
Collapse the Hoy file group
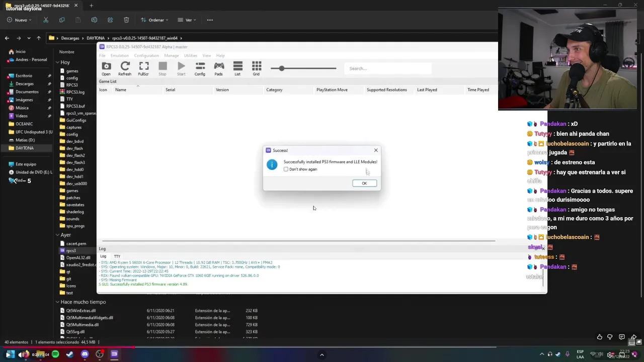click(57, 62)
